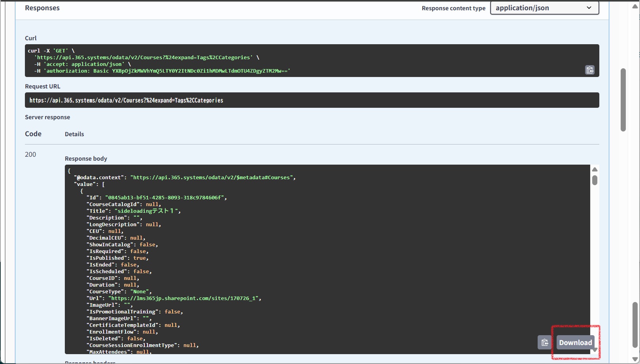Click the response body scrollbar thumb

coord(595,180)
